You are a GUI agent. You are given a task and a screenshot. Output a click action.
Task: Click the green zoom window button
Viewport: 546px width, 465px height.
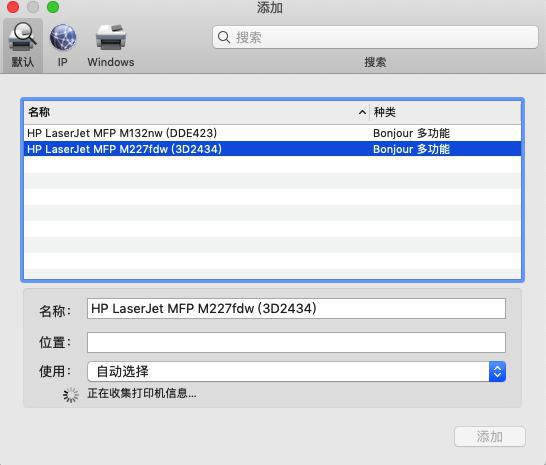coord(53,7)
